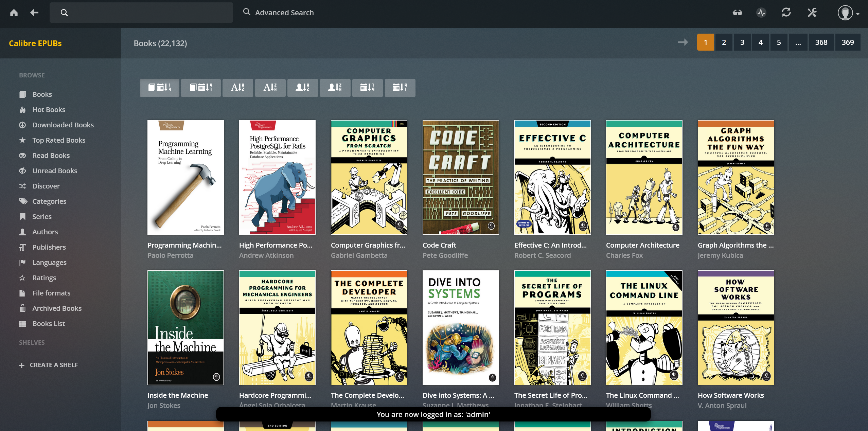The width and height of the screenshot is (868, 431).
Task: Click the back arrow in top bar
Action: click(34, 13)
